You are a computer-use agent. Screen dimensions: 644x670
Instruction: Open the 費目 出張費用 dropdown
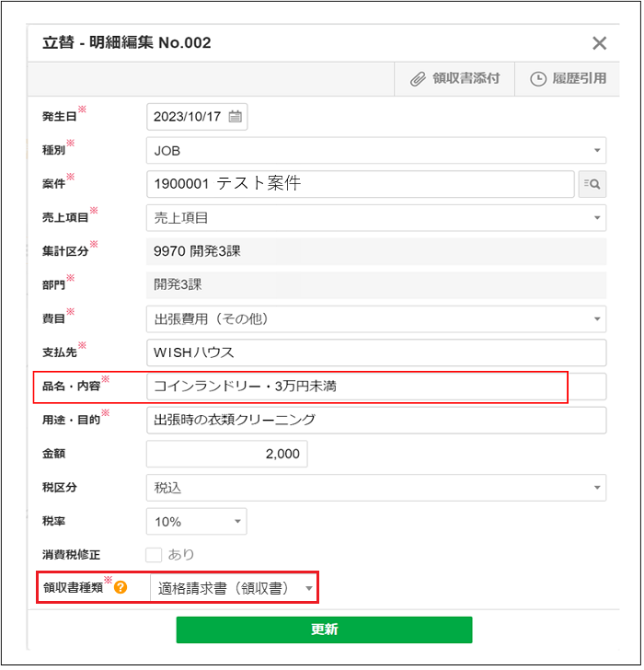point(375,319)
